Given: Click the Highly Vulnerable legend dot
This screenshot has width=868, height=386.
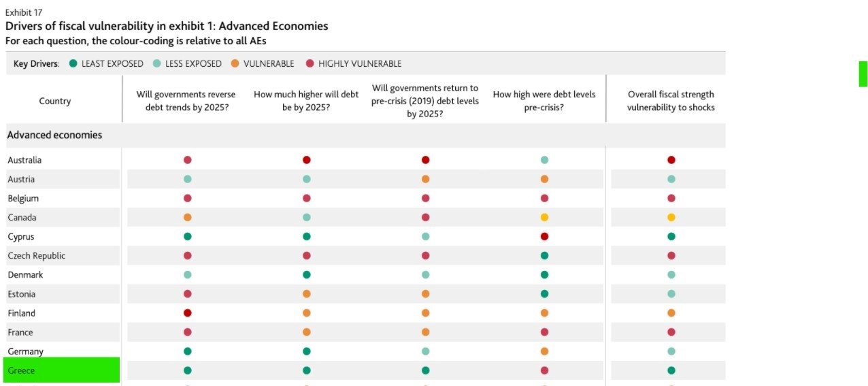Looking at the screenshot, I should 310,64.
